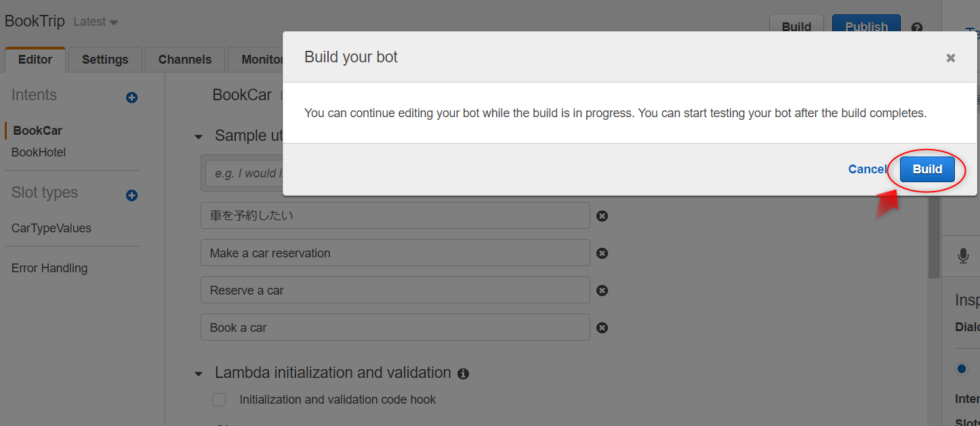Screen dimensions: 980x426
Task: Open the Channels tab
Action: (x=185, y=60)
